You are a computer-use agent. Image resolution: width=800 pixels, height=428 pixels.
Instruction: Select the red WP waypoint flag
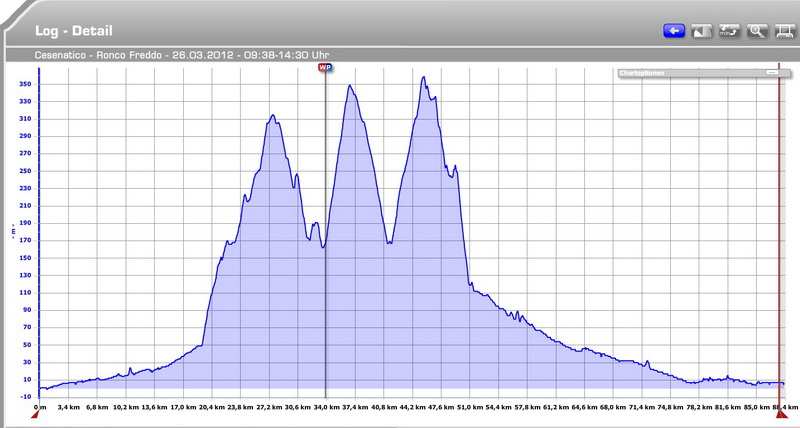pyautogui.click(x=324, y=67)
